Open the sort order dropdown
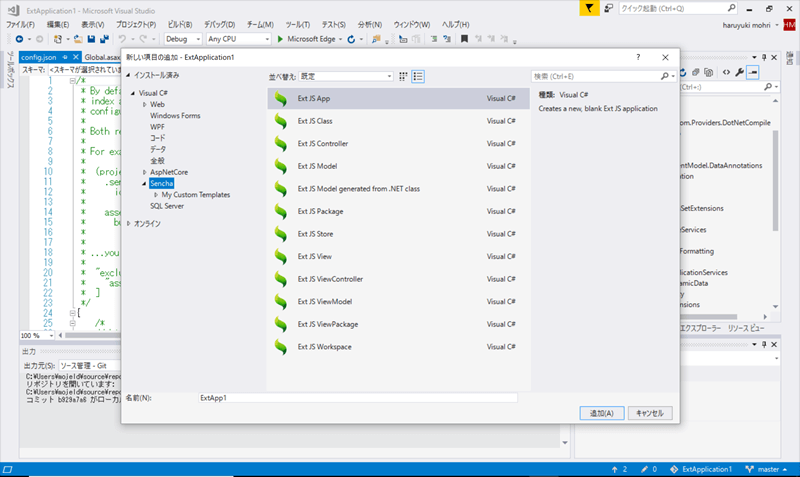The height and width of the screenshot is (477, 800). pos(346,77)
